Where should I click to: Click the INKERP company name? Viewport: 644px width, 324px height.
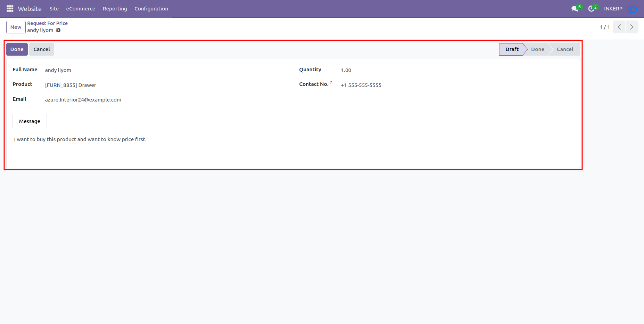(x=613, y=9)
